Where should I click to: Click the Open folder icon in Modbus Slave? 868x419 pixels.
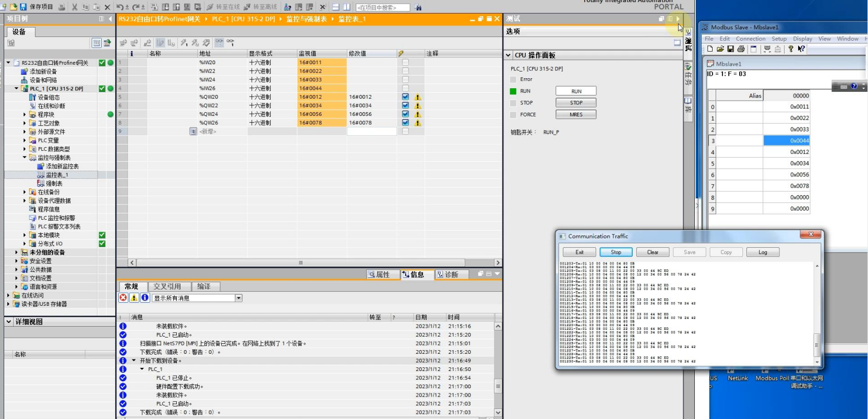tap(720, 49)
